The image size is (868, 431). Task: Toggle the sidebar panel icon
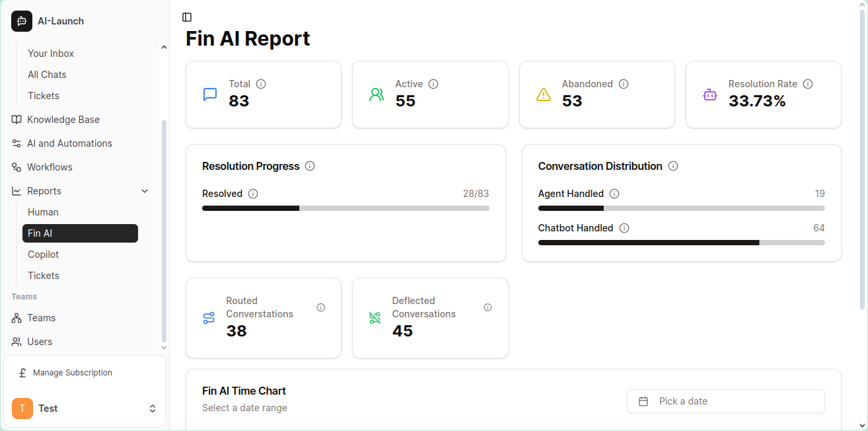tap(187, 17)
